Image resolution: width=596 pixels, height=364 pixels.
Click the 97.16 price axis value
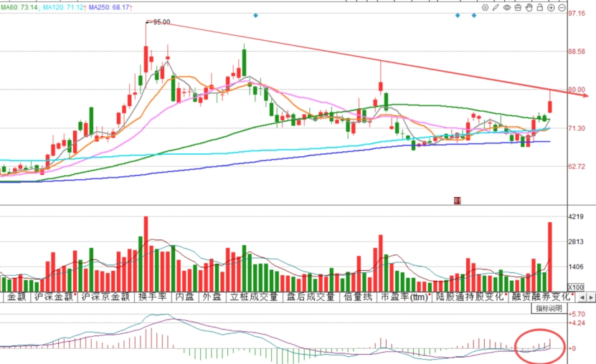pos(577,14)
